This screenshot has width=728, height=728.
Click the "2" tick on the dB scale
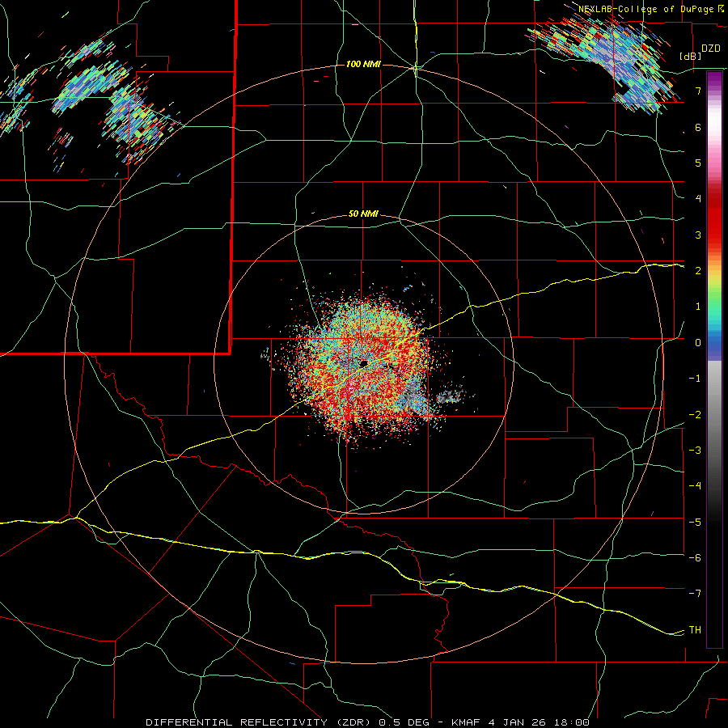[x=698, y=271]
